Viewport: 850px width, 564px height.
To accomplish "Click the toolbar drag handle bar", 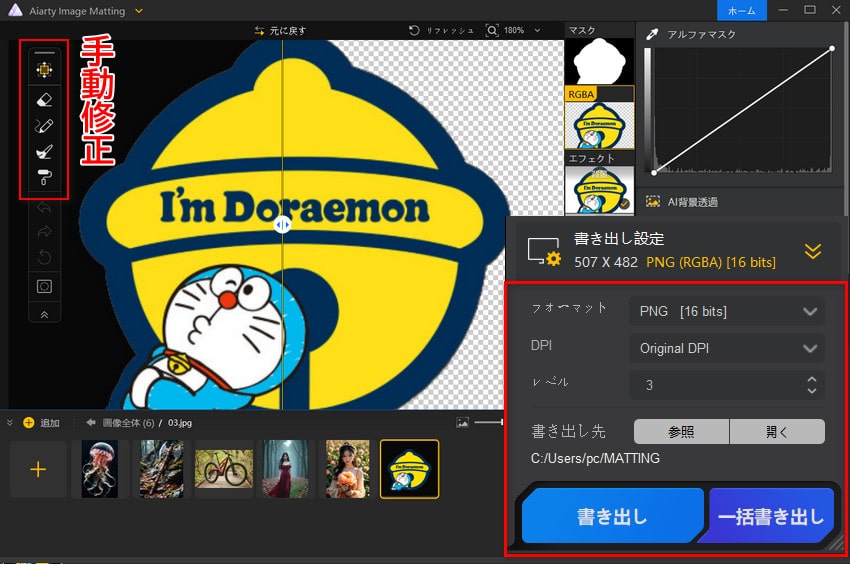I will pyautogui.click(x=44, y=53).
